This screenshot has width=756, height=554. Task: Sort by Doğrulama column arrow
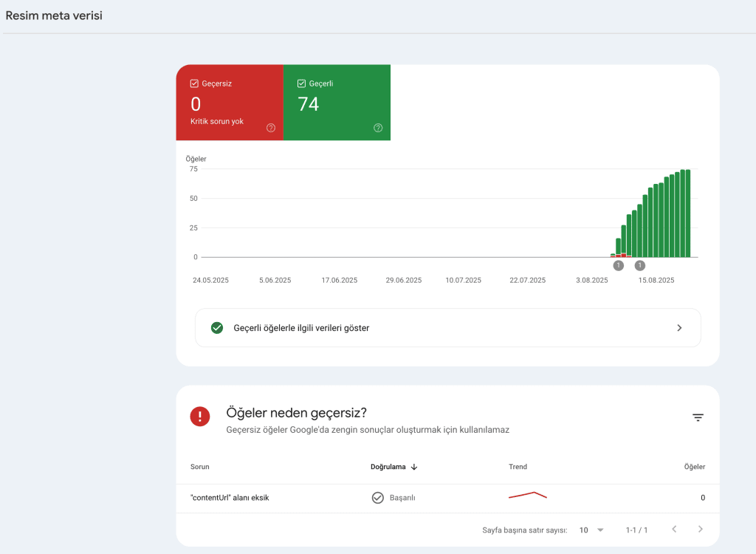[x=414, y=467]
